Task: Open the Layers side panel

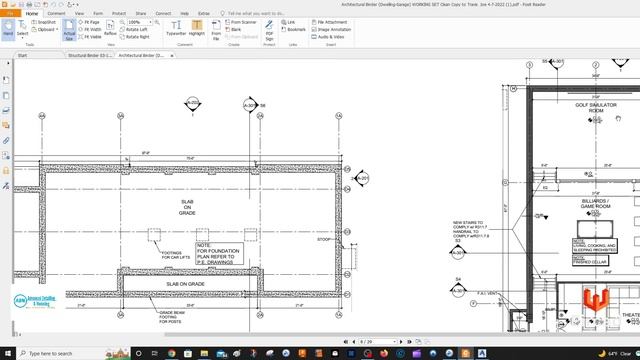Action: (x=6, y=110)
